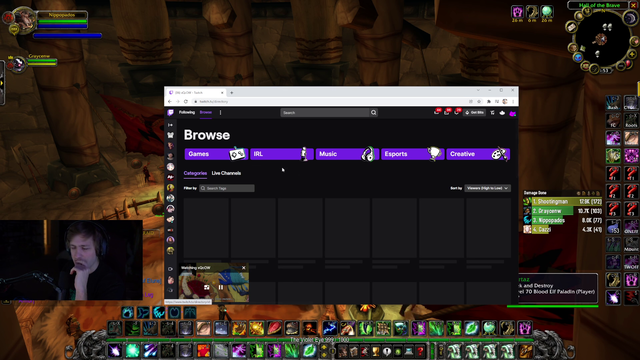Focus the Search Tags filter field
Viewport: 640px width, 360px height.
227,188
